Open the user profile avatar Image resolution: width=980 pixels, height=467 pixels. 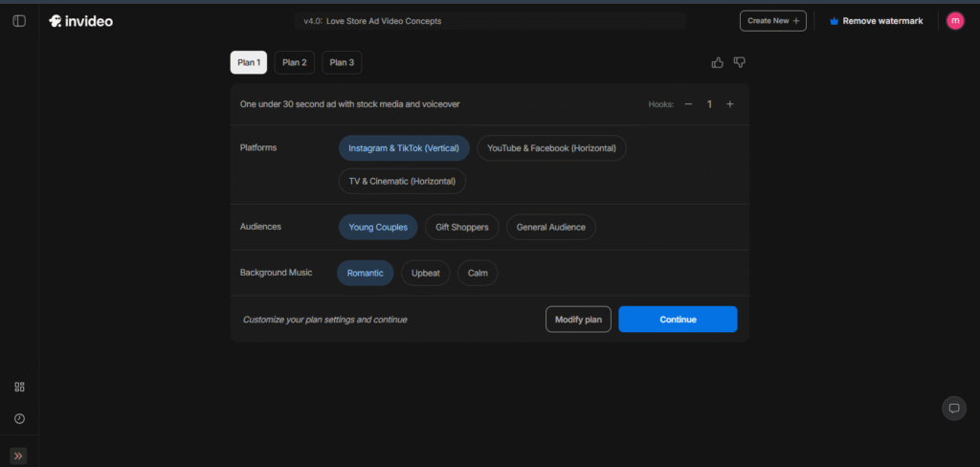[x=954, y=21]
